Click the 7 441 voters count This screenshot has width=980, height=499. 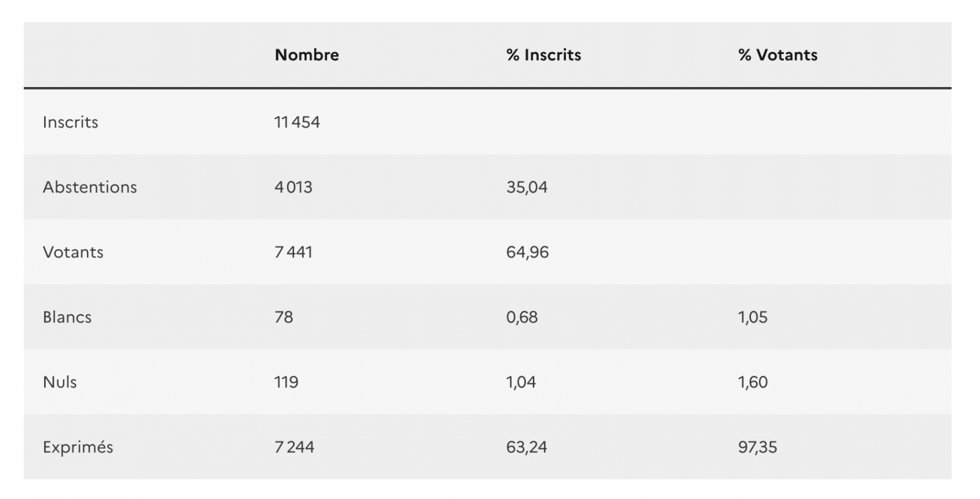click(x=293, y=252)
